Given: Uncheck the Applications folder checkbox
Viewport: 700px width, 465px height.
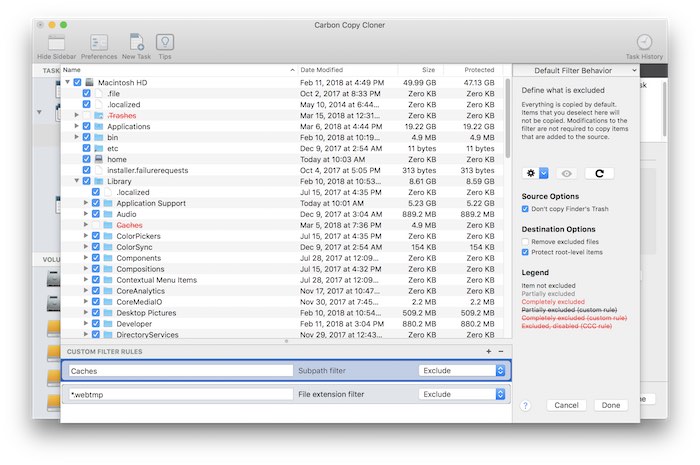Looking at the screenshot, I should (x=87, y=126).
